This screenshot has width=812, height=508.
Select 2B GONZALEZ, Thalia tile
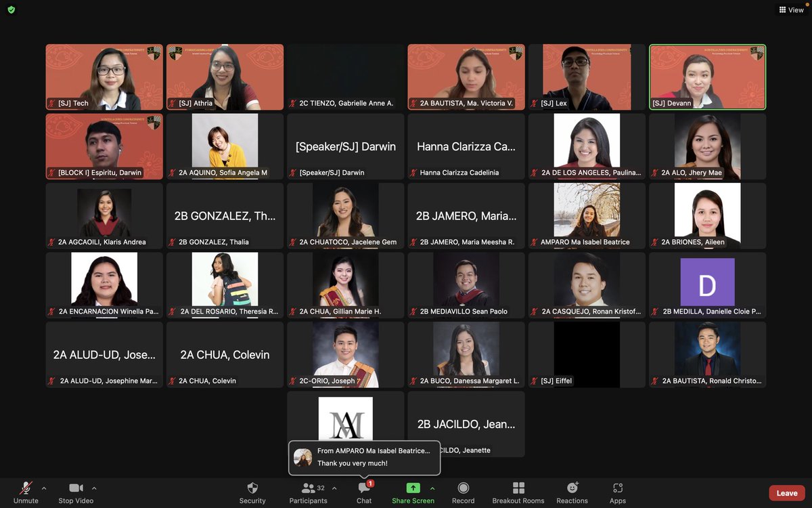[225, 216]
